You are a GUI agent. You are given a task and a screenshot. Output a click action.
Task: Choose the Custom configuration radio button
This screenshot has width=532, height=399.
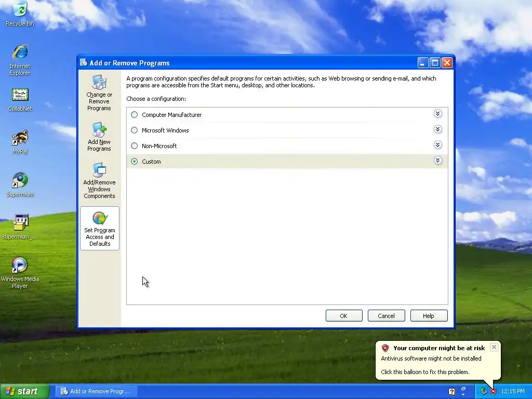135,162
